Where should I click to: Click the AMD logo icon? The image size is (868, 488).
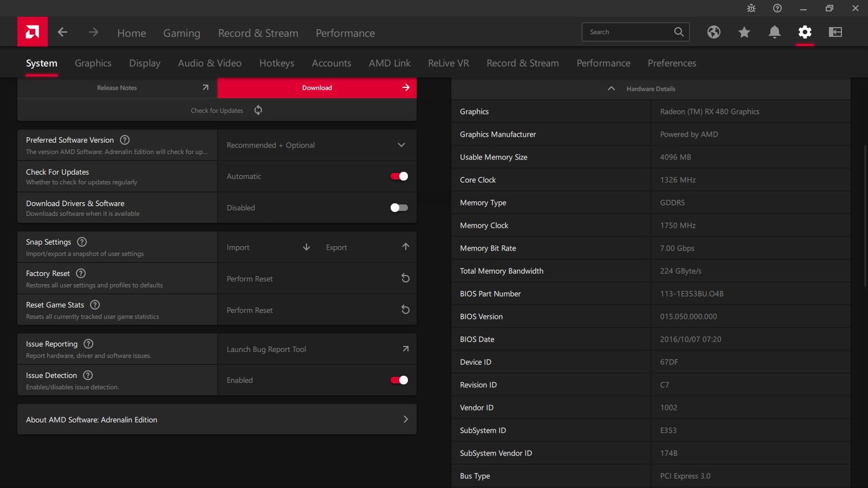[33, 32]
